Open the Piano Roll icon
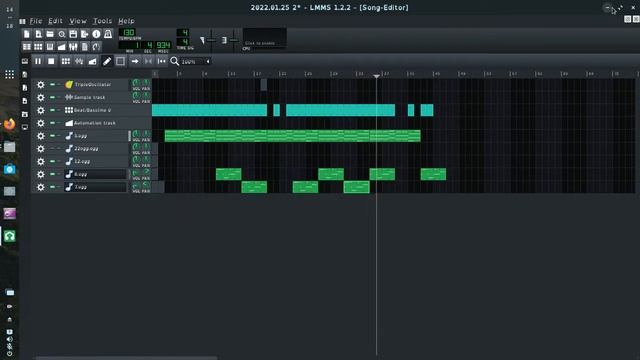This screenshot has width=640, height=360. (x=50, y=47)
